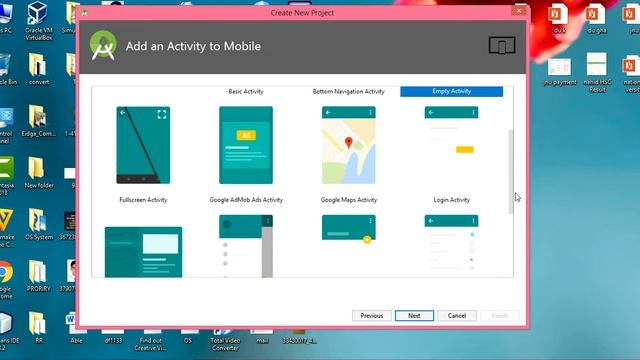Select the Master/Detail template thumbnail in bottom row
Screen dimensions: 640x360
click(x=143, y=252)
